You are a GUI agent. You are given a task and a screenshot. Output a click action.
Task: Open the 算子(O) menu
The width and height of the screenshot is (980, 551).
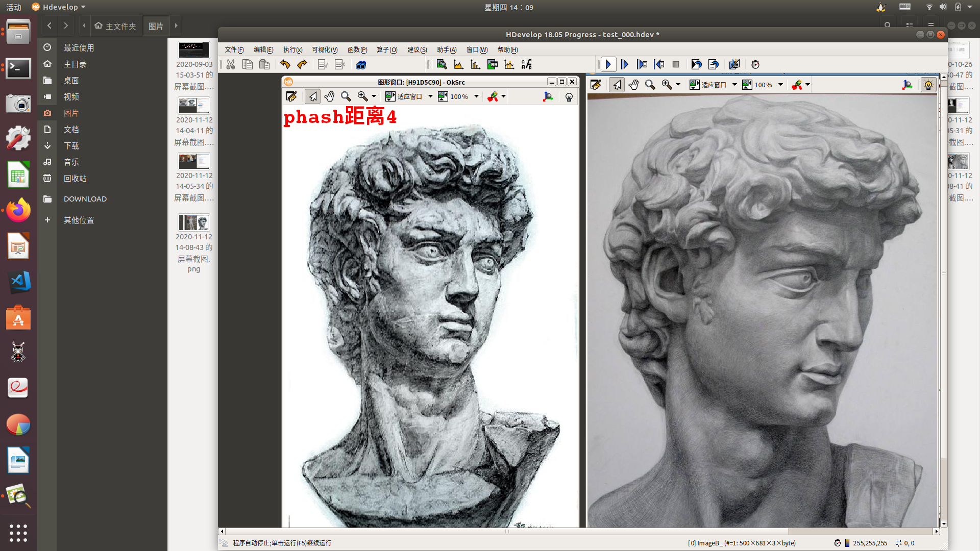point(386,49)
